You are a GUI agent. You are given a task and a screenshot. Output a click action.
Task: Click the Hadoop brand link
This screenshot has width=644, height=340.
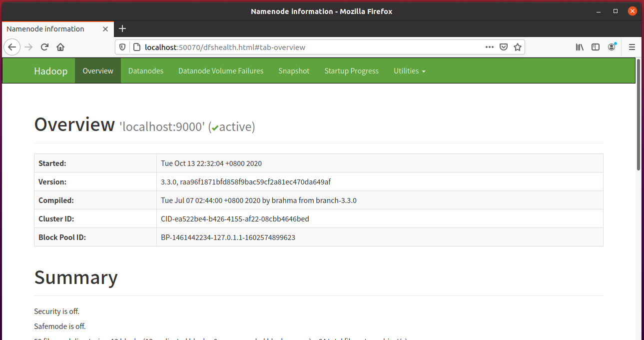50,71
